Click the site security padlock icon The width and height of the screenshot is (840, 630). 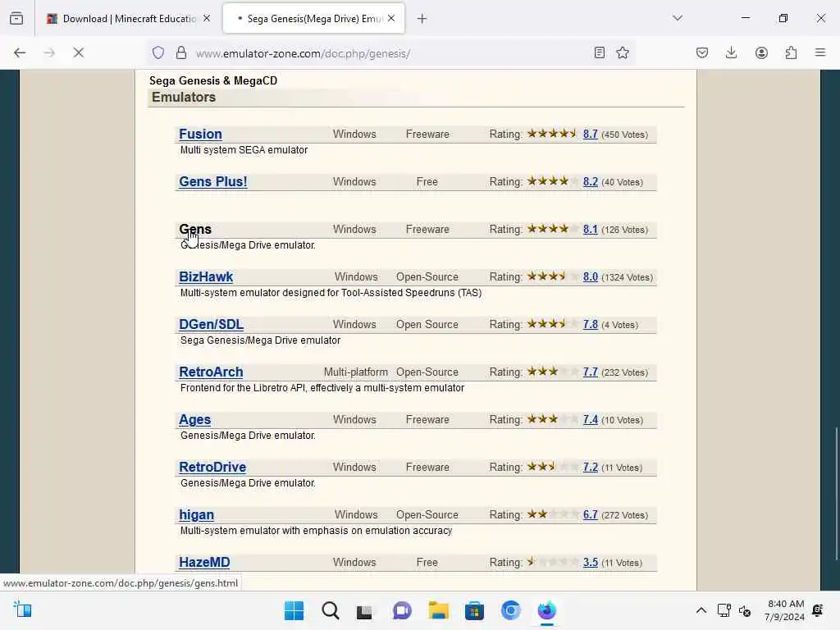181,52
